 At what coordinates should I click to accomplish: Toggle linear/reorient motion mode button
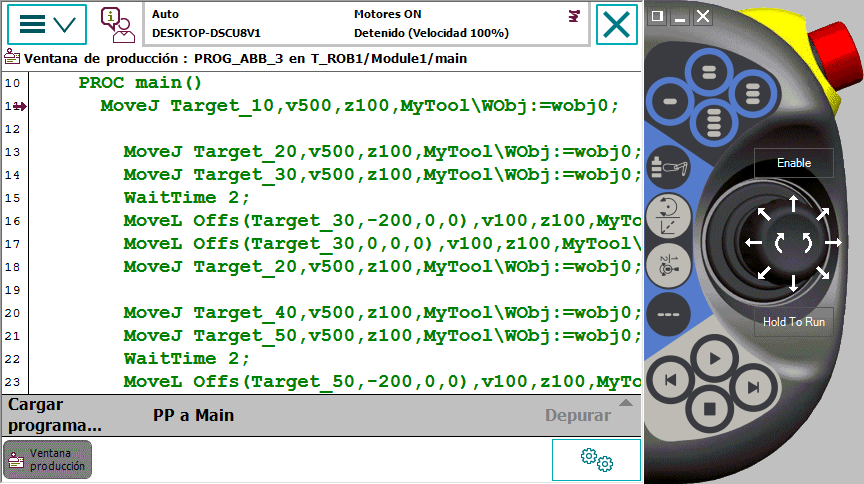click(x=668, y=216)
